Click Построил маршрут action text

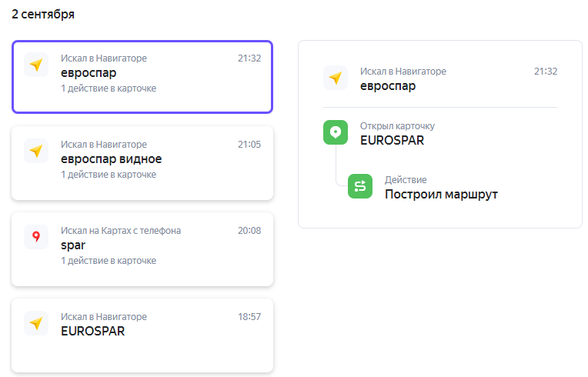click(441, 194)
